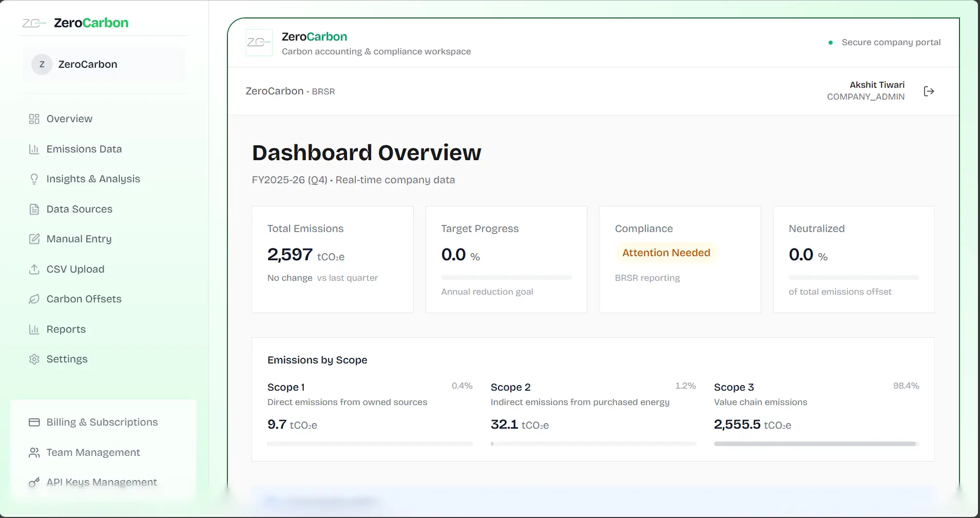Expand the Q4 quarter selector

pyautogui.click(x=318, y=180)
